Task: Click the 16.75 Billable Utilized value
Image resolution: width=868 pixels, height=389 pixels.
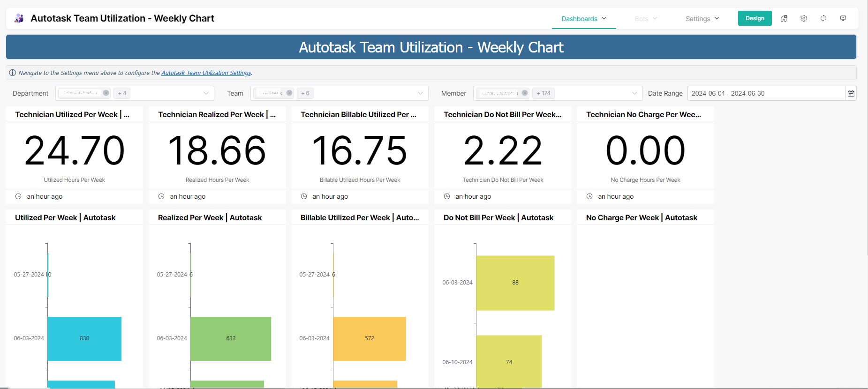Action: [360, 150]
